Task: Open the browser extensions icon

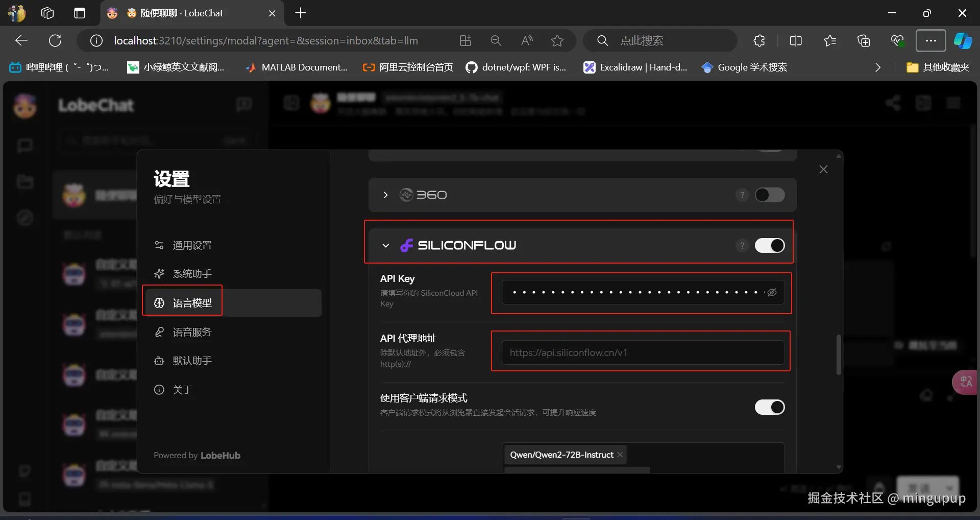Action: pyautogui.click(x=759, y=40)
